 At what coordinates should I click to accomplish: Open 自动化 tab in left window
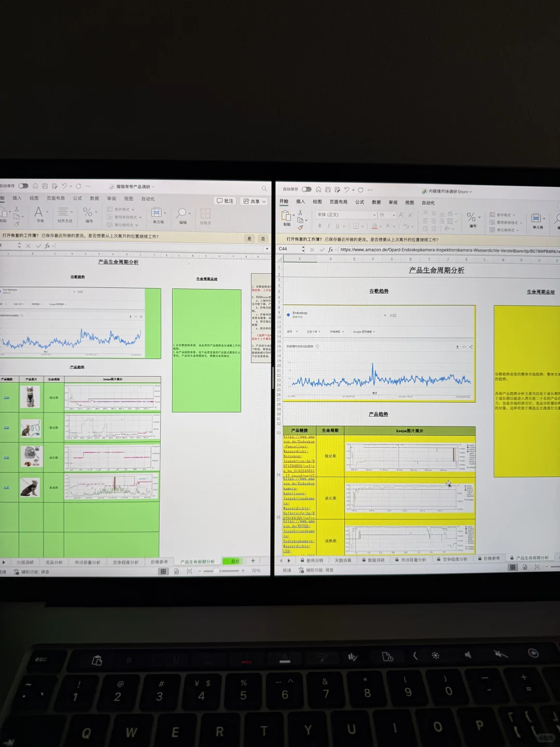pyautogui.click(x=148, y=199)
